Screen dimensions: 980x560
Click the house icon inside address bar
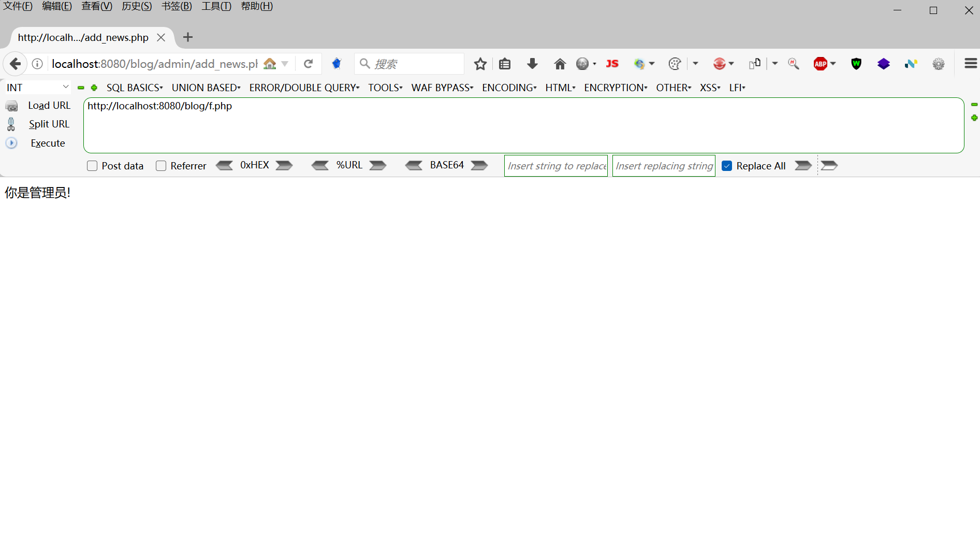pos(270,63)
